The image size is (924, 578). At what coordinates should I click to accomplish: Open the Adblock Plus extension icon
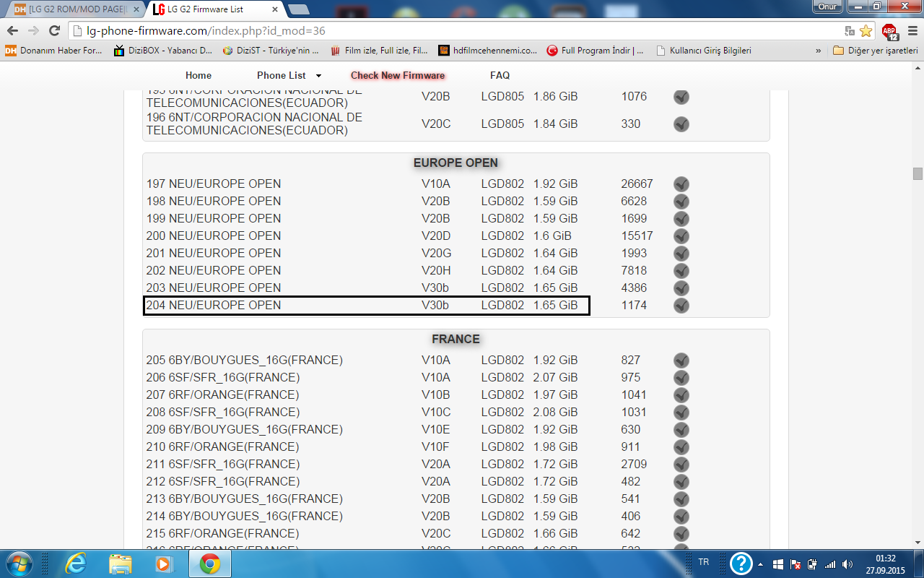coord(889,31)
